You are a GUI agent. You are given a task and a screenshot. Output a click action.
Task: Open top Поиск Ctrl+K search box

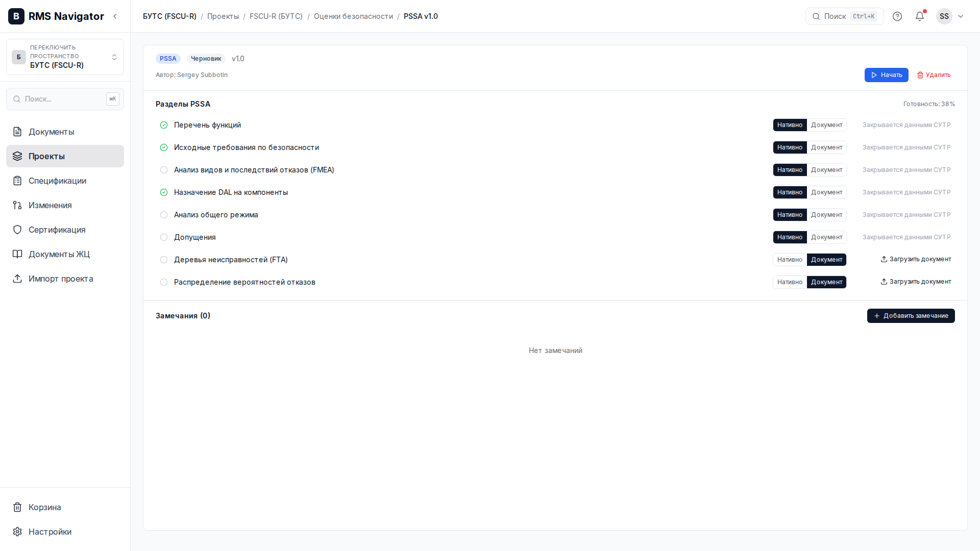click(844, 16)
